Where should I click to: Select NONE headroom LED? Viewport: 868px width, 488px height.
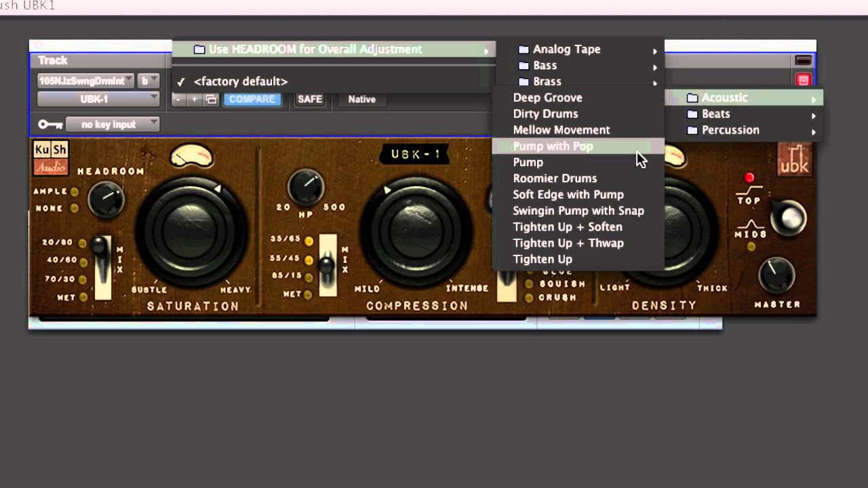pos(75,208)
